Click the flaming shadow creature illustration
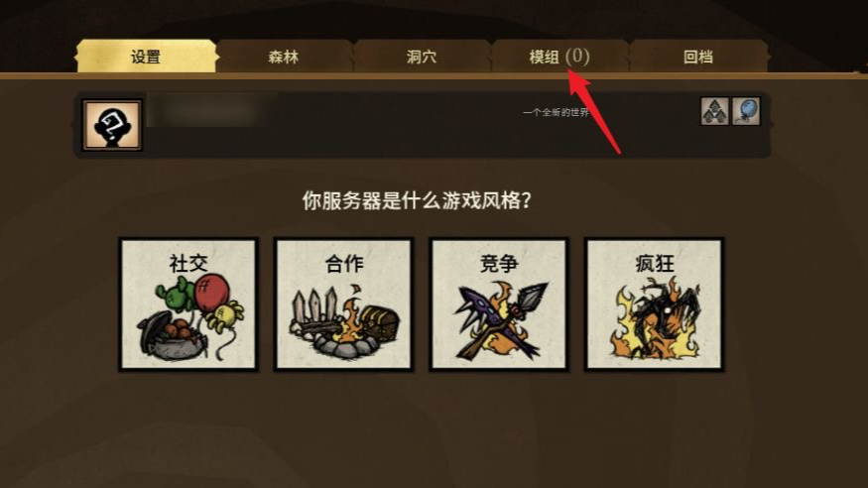Screen dimensions: 868x488 pos(655,318)
